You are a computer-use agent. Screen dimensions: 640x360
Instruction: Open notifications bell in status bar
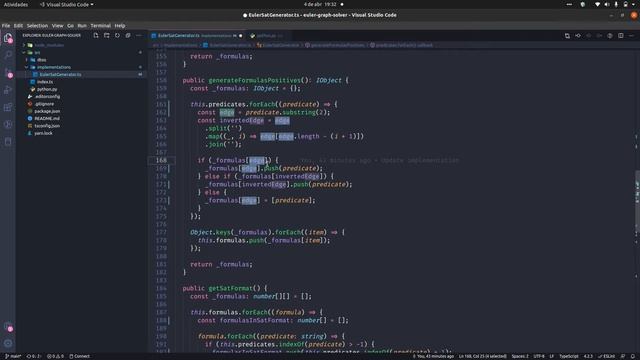click(633, 356)
